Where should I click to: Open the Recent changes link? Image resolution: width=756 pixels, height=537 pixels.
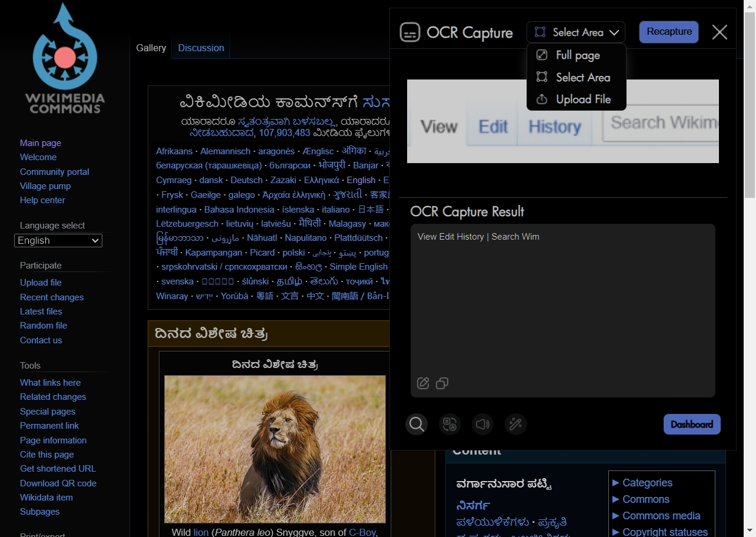click(52, 297)
